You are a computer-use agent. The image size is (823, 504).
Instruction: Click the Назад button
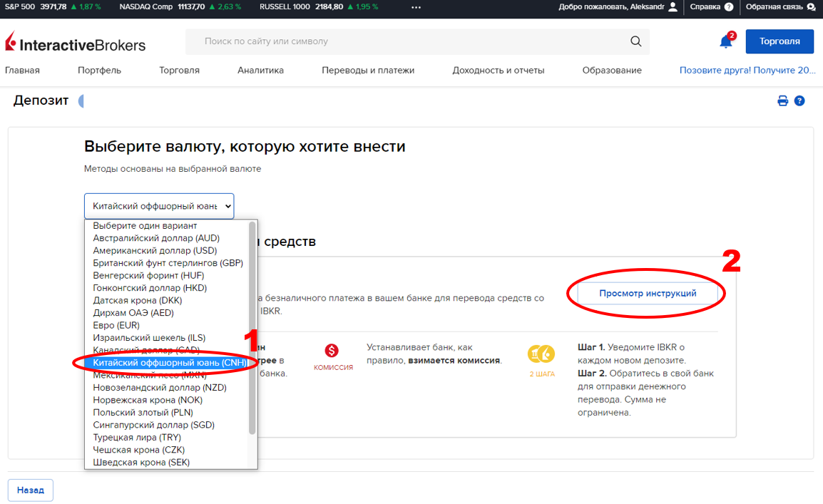coord(31,490)
